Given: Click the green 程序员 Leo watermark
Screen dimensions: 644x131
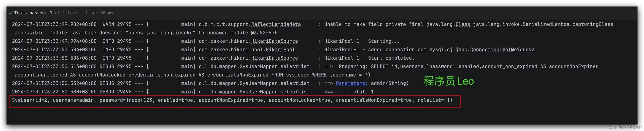Looking at the screenshot, I should (x=448, y=81).
